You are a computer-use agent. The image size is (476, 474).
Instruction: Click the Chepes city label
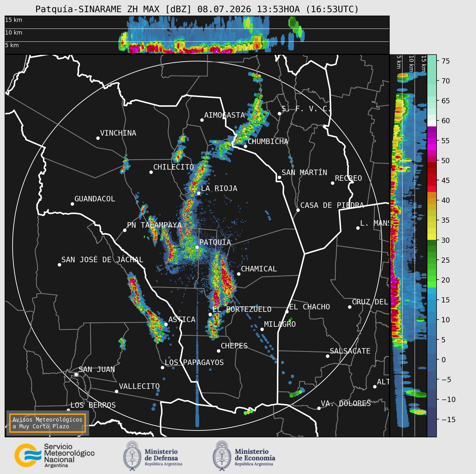pyautogui.click(x=234, y=346)
